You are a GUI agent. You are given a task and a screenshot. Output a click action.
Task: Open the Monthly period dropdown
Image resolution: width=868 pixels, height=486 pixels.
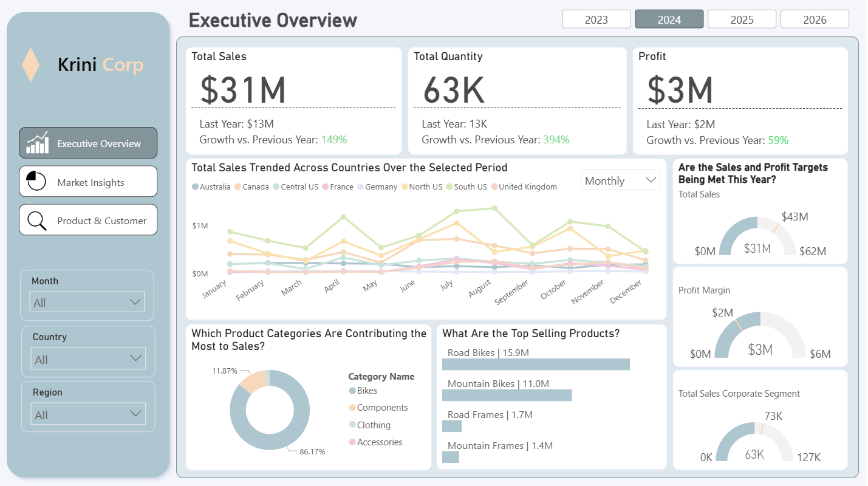pyautogui.click(x=620, y=180)
